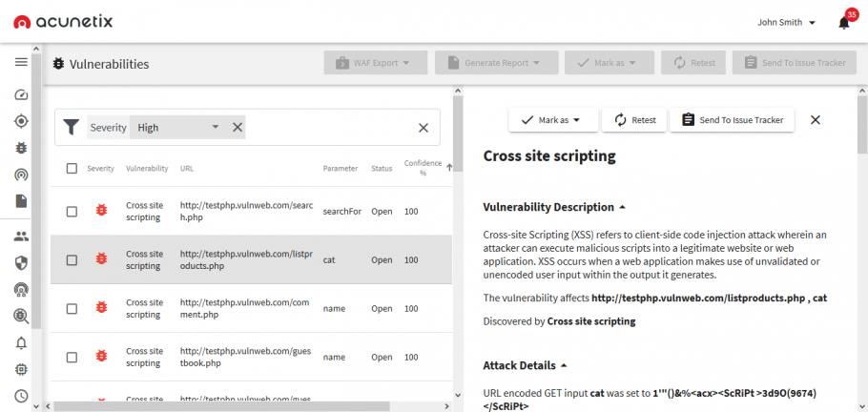Check the guestbook.php row checkbox
Viewport: 868px width, 412px height.
tap(72, 358)
